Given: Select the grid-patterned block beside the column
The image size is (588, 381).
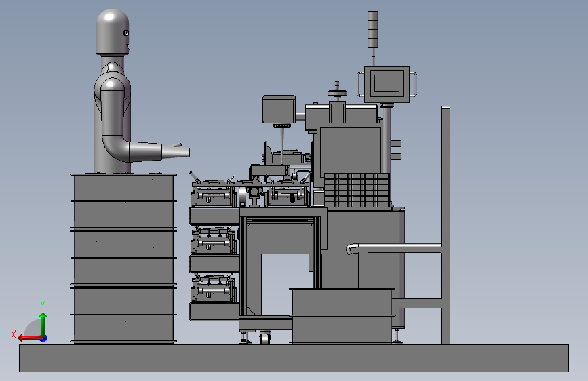Looking at the screenshot, I should pyautogui.click(x=357, y=190).
